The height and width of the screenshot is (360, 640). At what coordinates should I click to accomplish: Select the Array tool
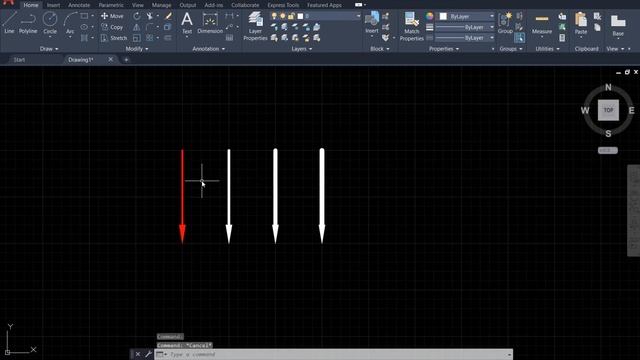click(150, 38)
